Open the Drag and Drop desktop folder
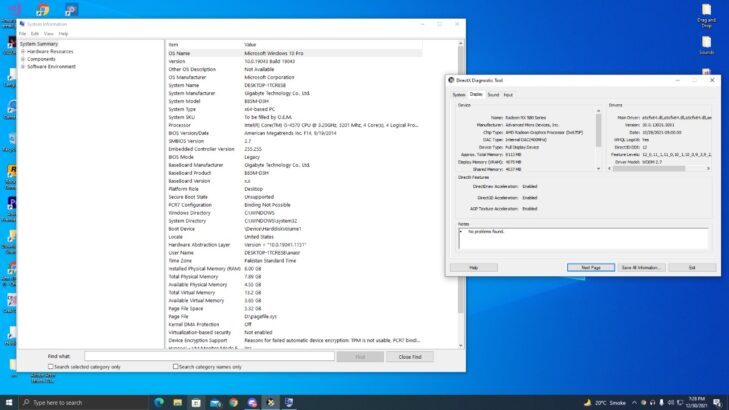 point(706,16)
